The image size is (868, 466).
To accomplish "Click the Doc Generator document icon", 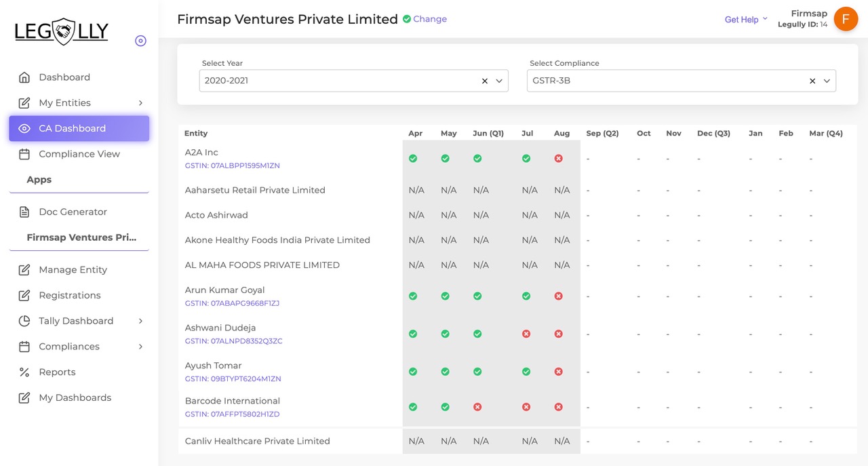I will tap(24, 212).
